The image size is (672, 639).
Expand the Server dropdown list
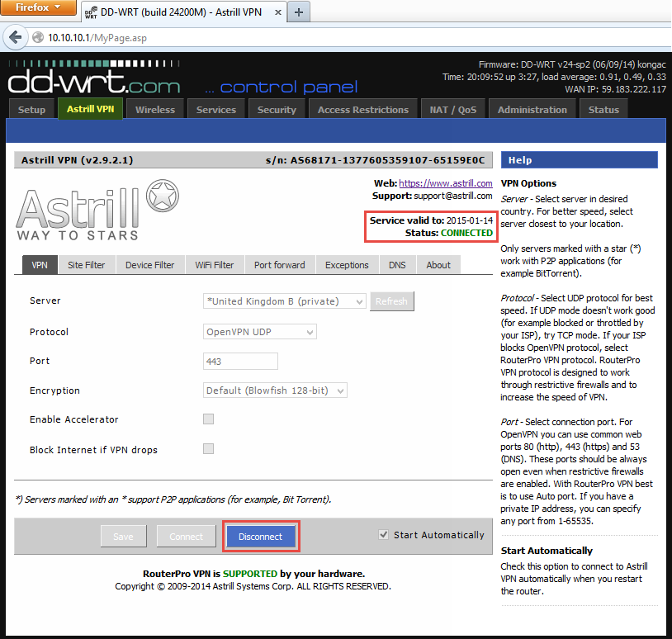pyautogui.click(x=285, y=301)
